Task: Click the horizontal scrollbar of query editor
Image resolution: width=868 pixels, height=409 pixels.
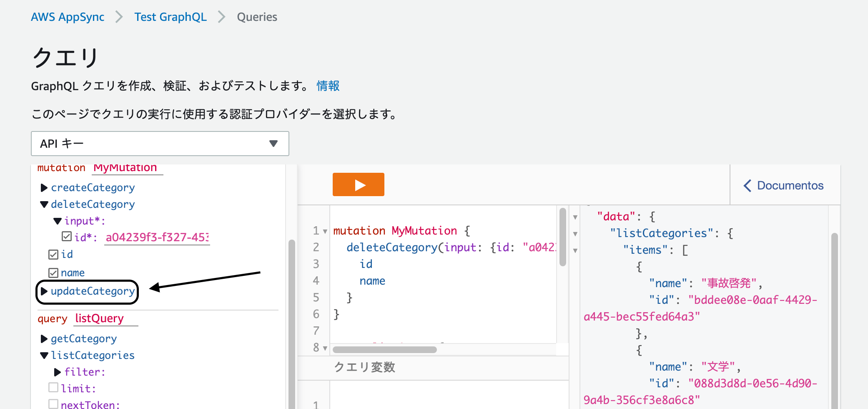Action: (x=384, y=350)
